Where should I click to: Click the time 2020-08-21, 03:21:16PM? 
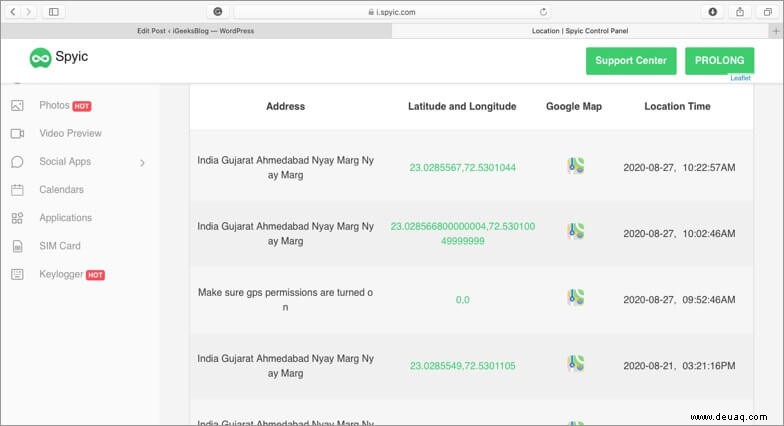point(679,366)
